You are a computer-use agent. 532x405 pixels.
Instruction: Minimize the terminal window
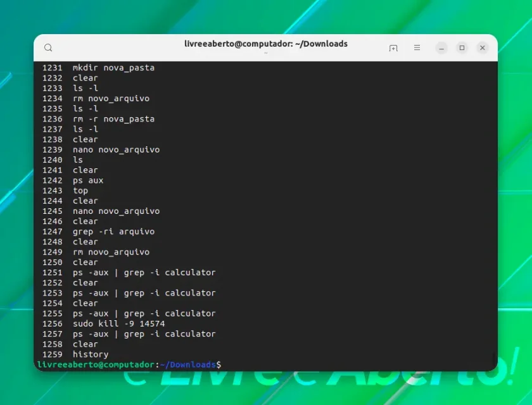[x=441, y=48]
